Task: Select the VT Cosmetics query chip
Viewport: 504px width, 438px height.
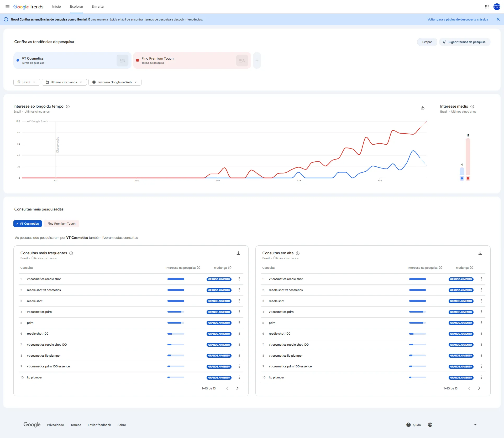Action: [x=28, y=224]
